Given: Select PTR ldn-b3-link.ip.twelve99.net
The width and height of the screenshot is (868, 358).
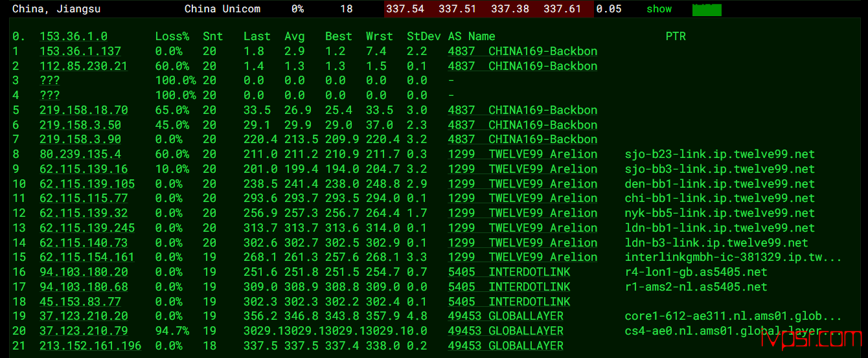Looking at the screenshot, I should click(716, 243).
